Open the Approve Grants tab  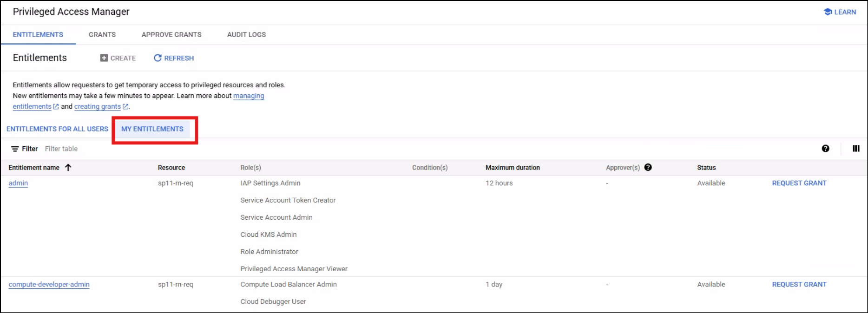171,35
